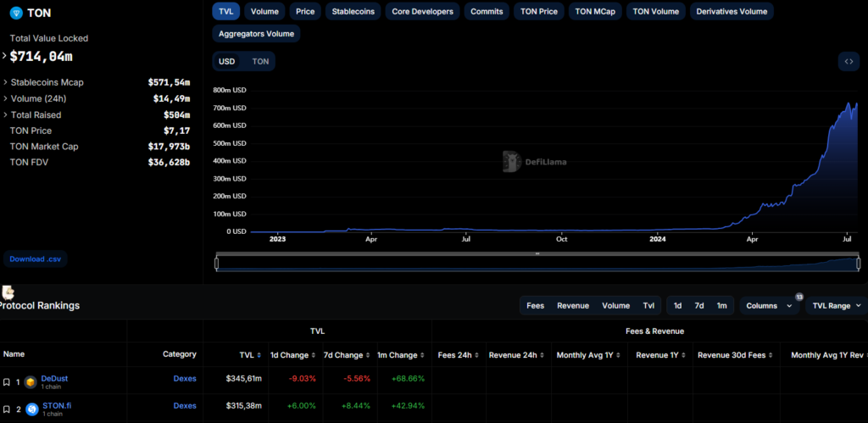868x423 pixels.
Task: Bookmark the DeDust protocol row
Action: point(7,382)
